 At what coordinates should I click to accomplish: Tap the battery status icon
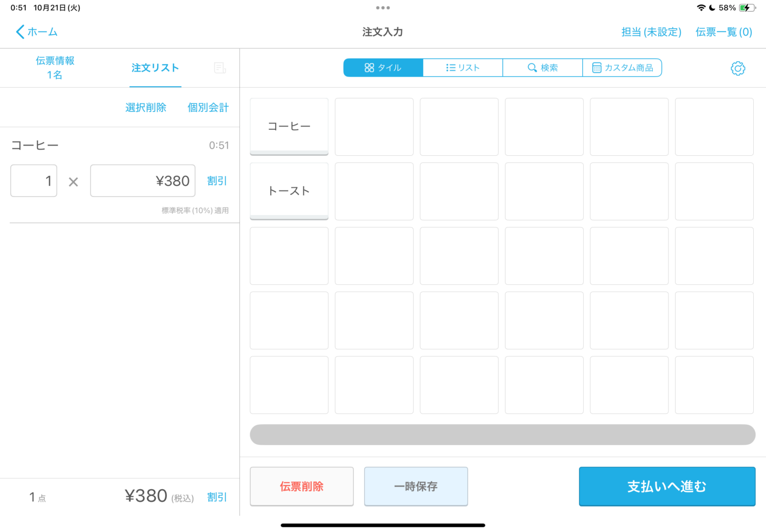pyautogui.click(x=747, y=8)
